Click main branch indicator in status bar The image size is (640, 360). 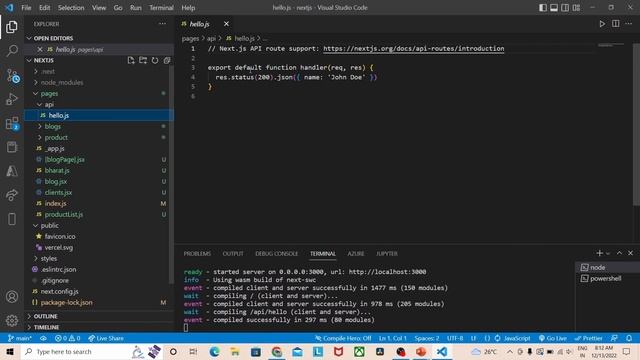coord(20,338)
